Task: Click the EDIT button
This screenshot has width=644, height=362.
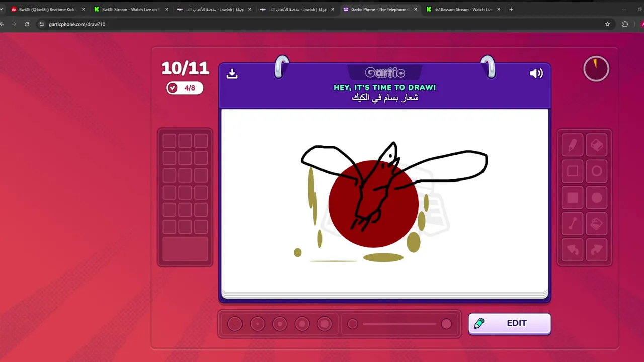Action: pos(510,323)
